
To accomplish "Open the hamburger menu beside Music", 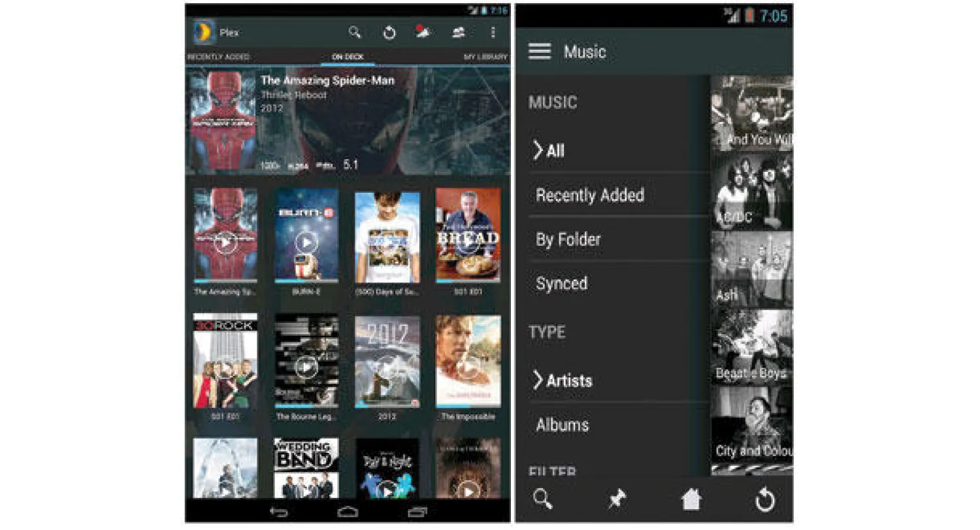I will (x=540, y=52).
